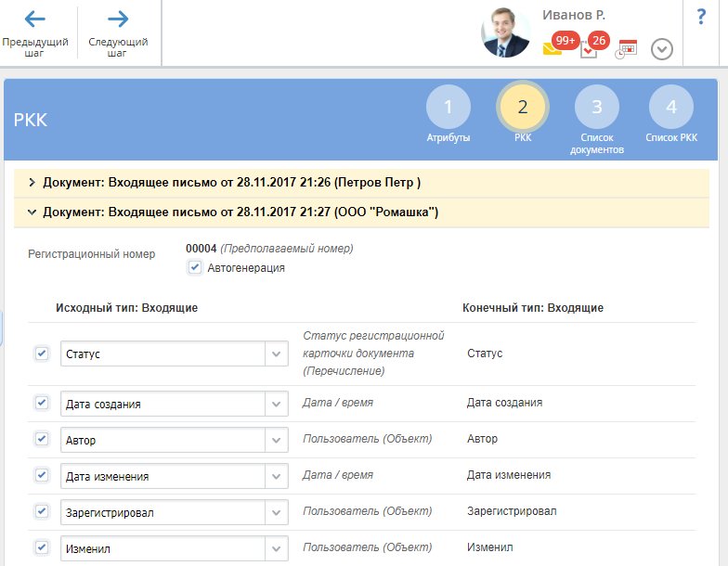Switch to step 1 Атрибуты
The image size is (728, 566).
(448, 113)
